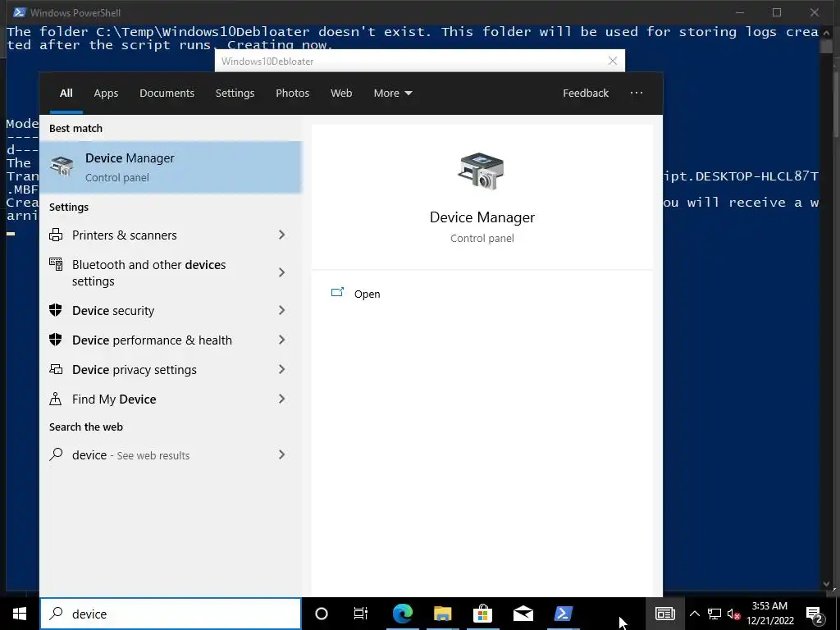The image size is (840, 630).
Task: Open the Windows Start menu
Action: [20, 614]
